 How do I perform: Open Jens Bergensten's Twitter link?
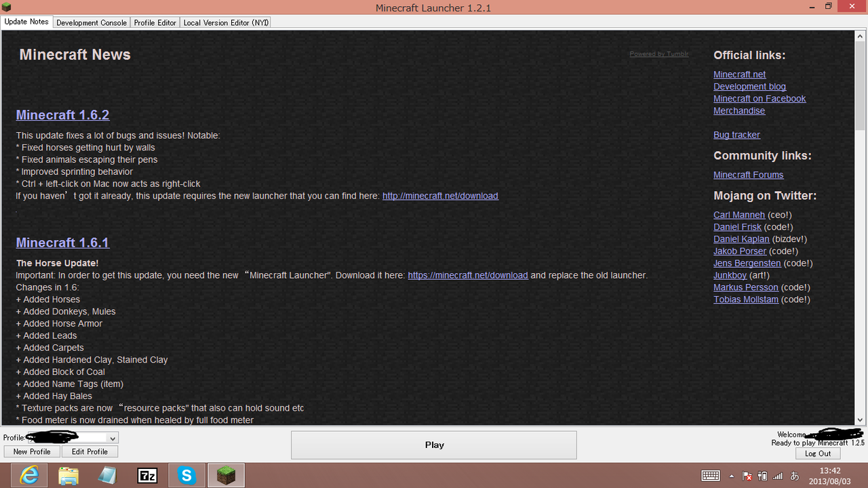(x=747, y=264)
